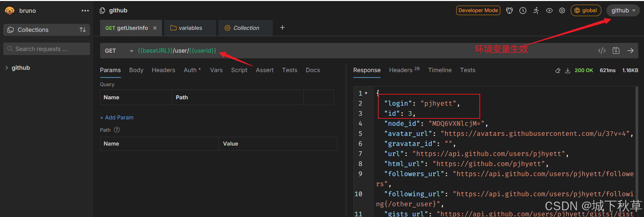Select the Response tab
644x217 pixels.
pos(367,70)
